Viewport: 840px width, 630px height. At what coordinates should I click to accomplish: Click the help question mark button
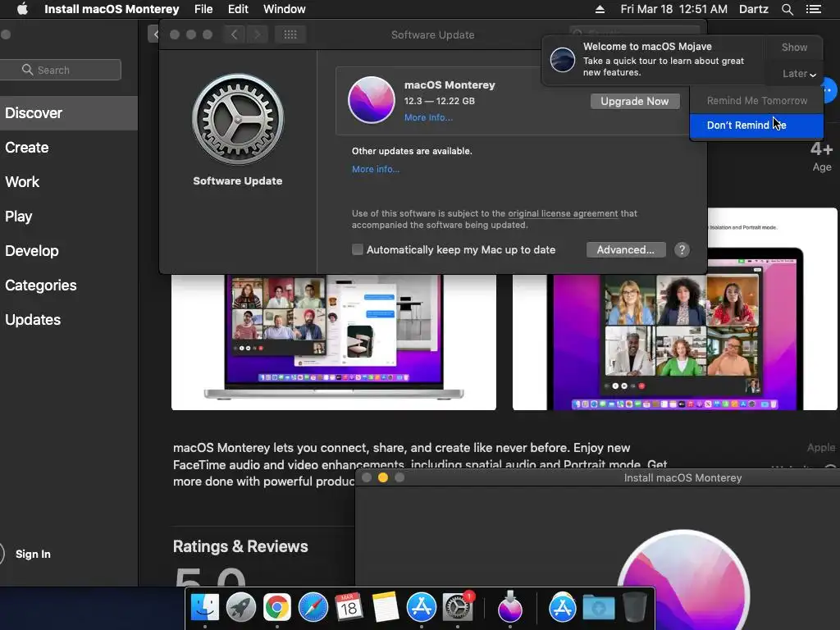click(x=682, y=249)
